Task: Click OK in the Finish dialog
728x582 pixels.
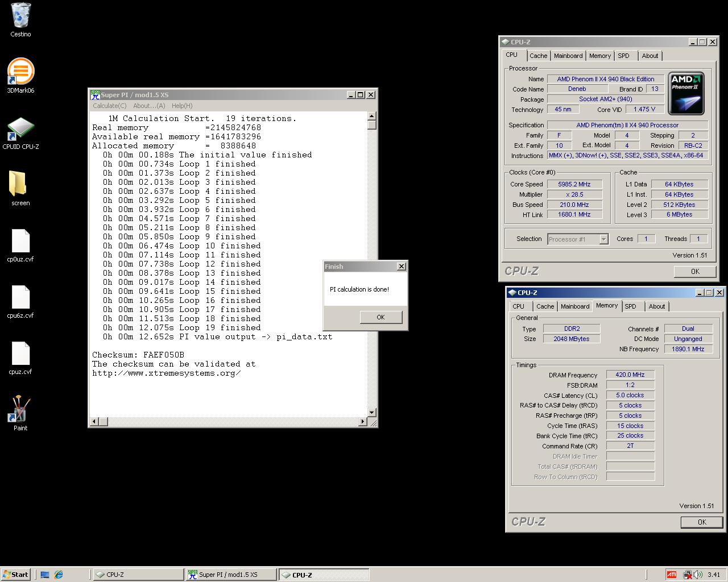Action: 380,317
